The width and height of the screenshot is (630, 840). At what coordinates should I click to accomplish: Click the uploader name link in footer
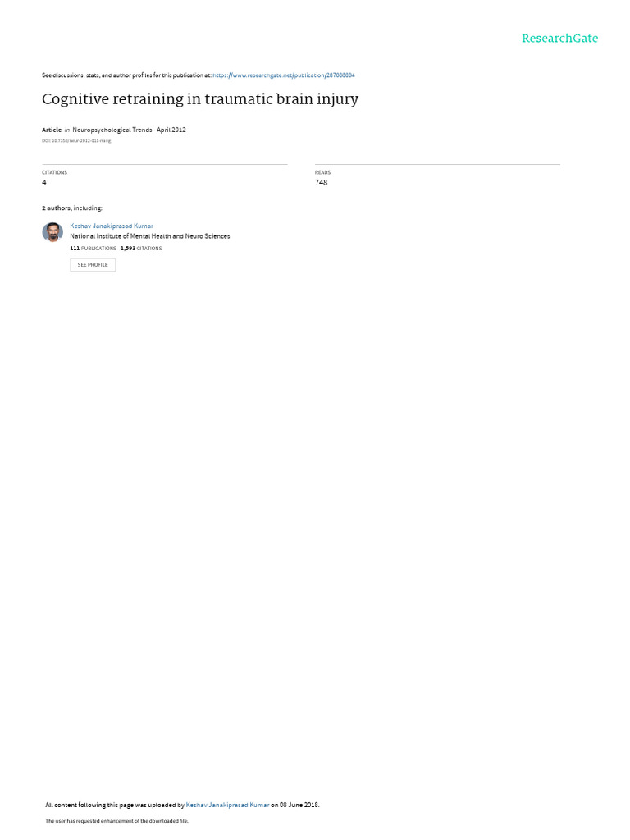click(x=227, y=805)
